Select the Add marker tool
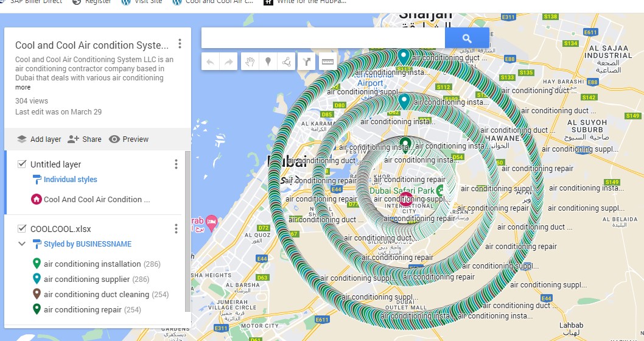This screenshot has width=644, height=341. tap(268, 62)
